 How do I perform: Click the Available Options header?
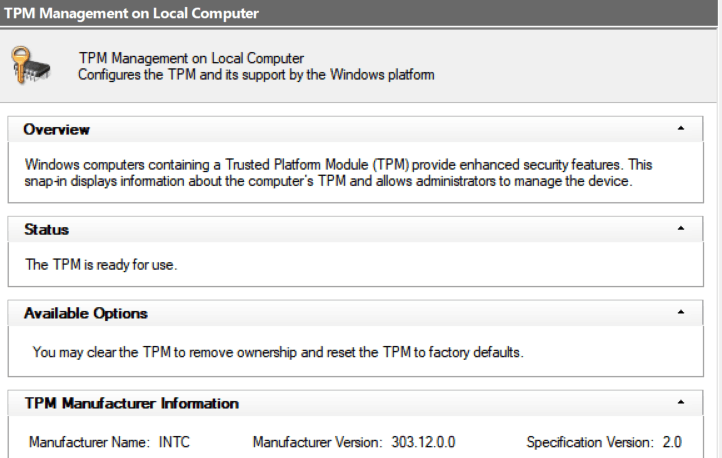pyautogui.click(x=355, y=313)
